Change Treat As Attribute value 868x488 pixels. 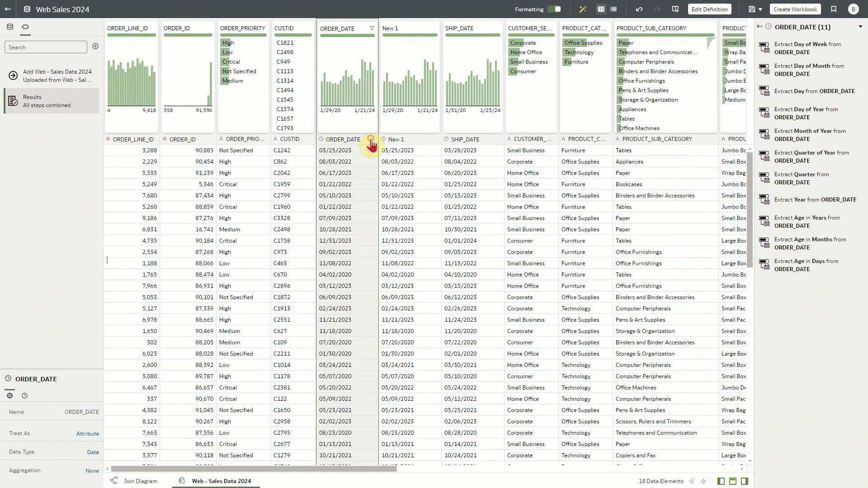pyautogui.click(x=87, y=434)
